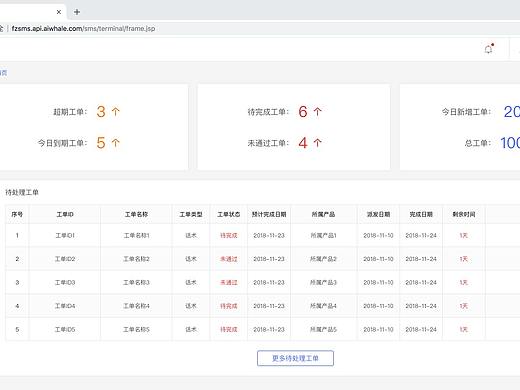Click the orange arrow beside 超期工单
Screen dimensions: 520x390
[x=115, y=111]
